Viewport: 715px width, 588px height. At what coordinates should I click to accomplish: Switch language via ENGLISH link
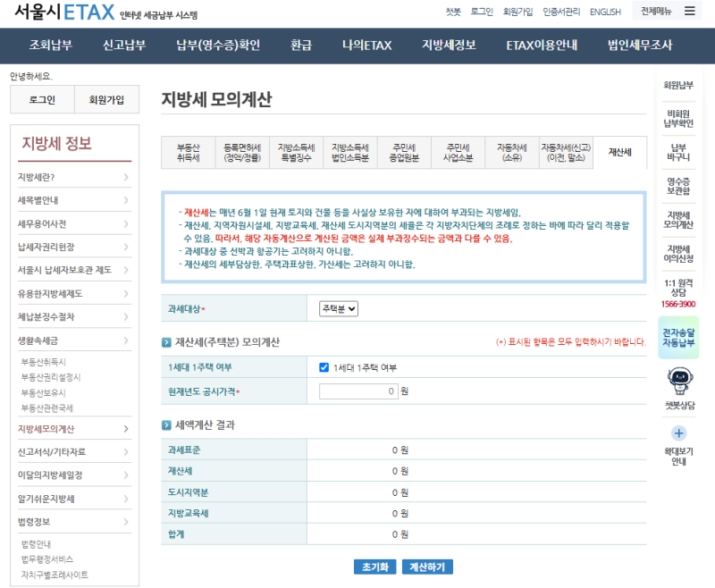[x=605, y=12]
